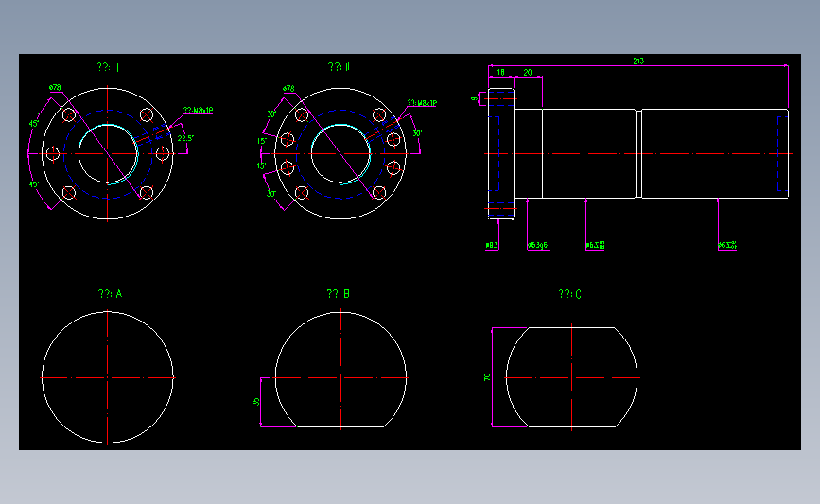Image resolution: width=820 pixels, height=504 pixels.
Task: Pick the upper 15° angle in view II
Action: (262, 141)
